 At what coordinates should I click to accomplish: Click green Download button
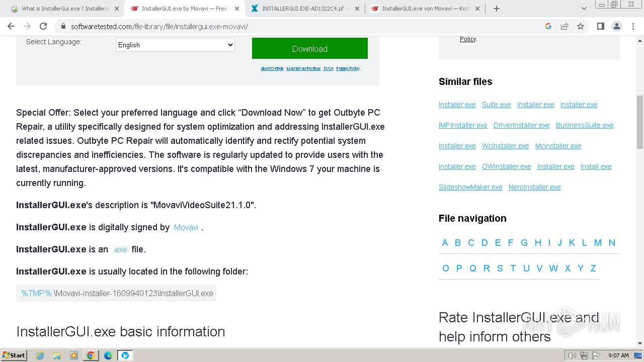[310, 48]
